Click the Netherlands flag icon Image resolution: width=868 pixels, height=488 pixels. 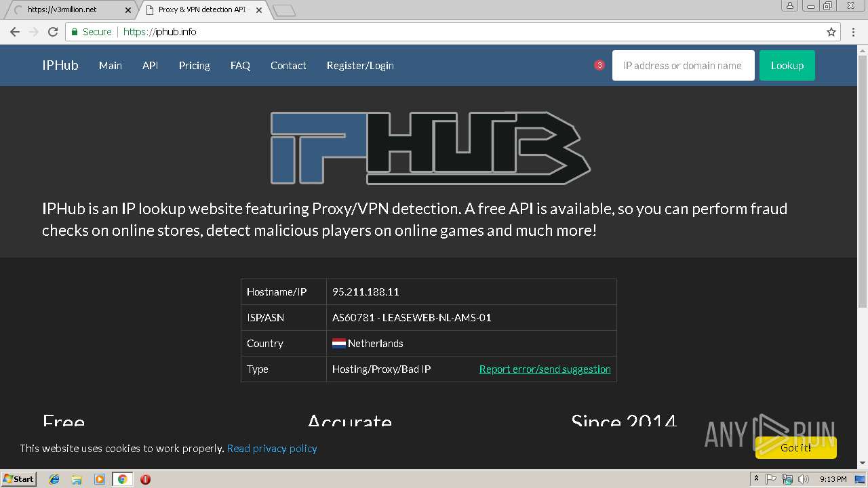[339, 344]
